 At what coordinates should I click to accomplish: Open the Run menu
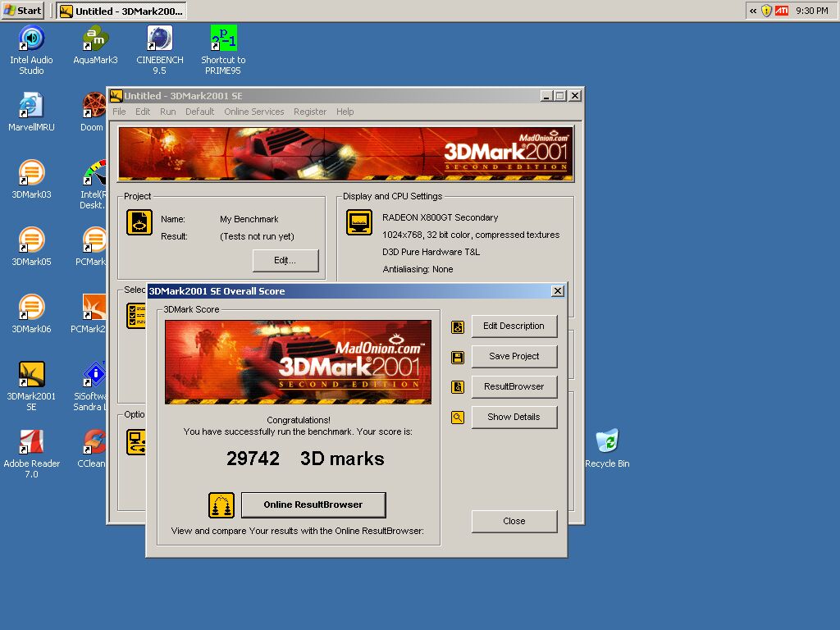(167, 112)
